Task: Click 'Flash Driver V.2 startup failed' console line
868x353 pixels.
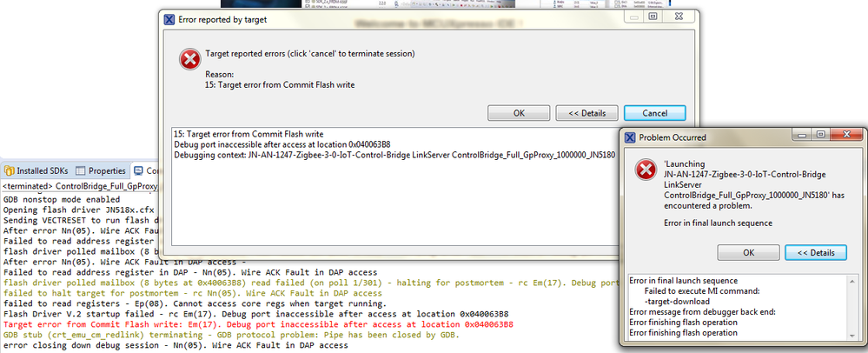Action: point(255,314)
